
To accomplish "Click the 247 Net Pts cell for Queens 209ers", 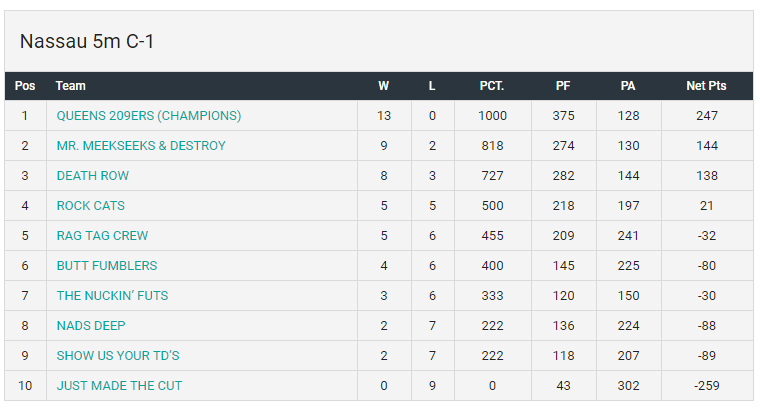I will coord(706,116).
